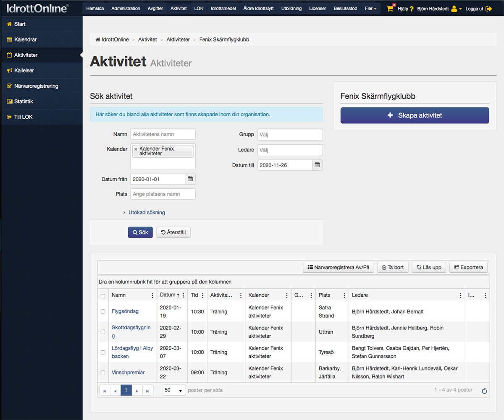Image resolution: width=504 pixels, height=420 pixels.
Task: Click the refresh icon in grid footer
Action: [484, 391]
